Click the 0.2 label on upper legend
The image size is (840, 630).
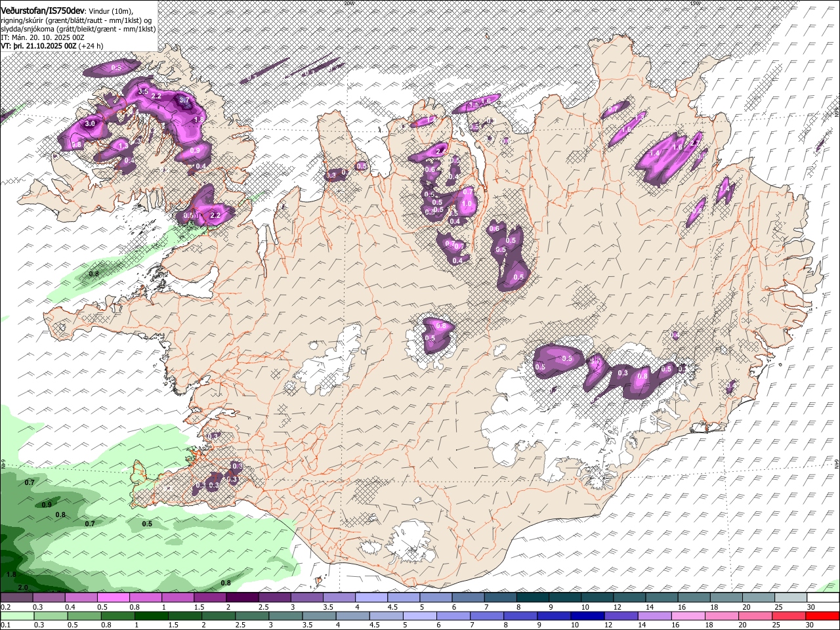pos(6,607)
